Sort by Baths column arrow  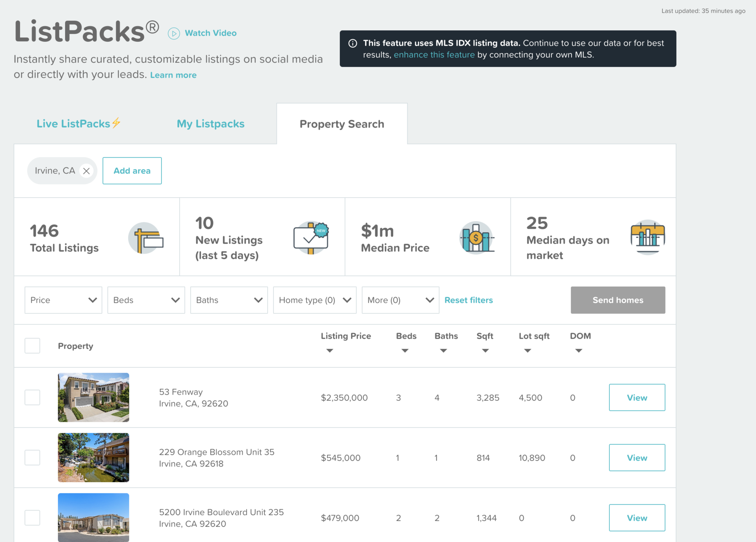[x=443, y=350]
